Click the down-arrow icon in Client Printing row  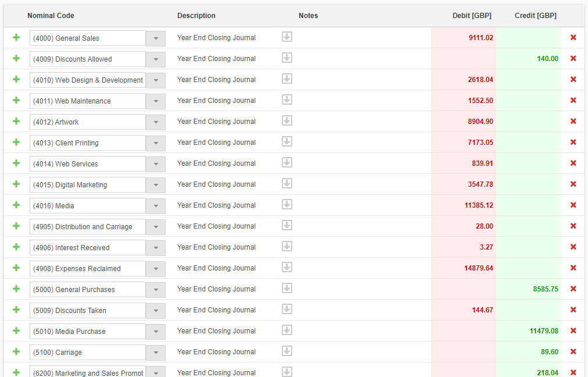[287, 142]
